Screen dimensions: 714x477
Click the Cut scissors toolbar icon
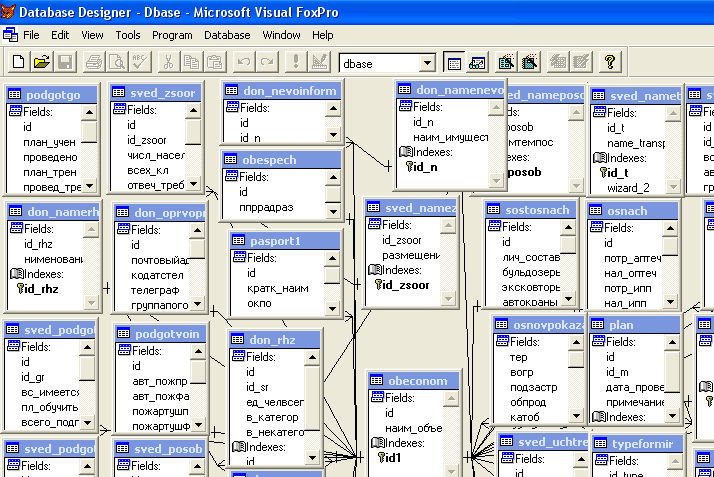point(167,62)
